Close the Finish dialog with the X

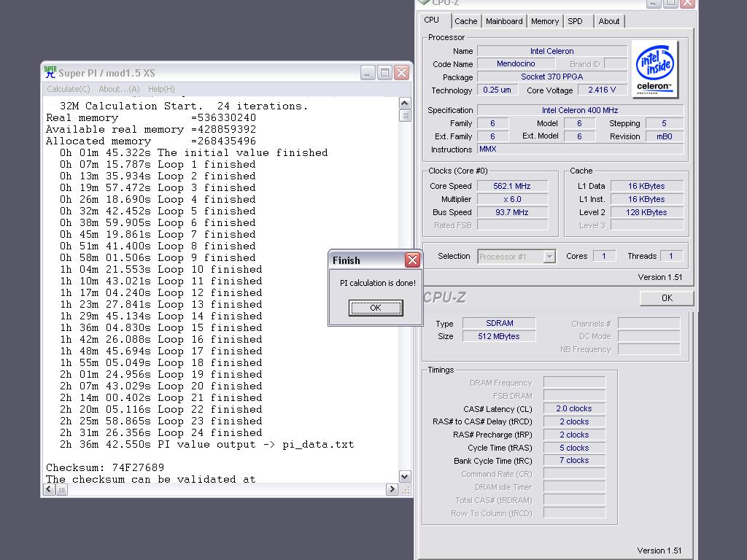(x=412, y=260)
